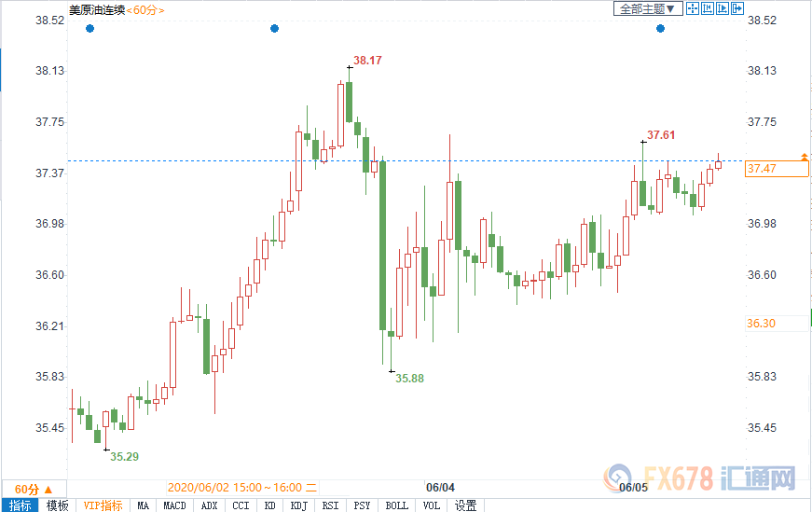
Task: Click the middle blue event dot
Action: pos(274,29)
